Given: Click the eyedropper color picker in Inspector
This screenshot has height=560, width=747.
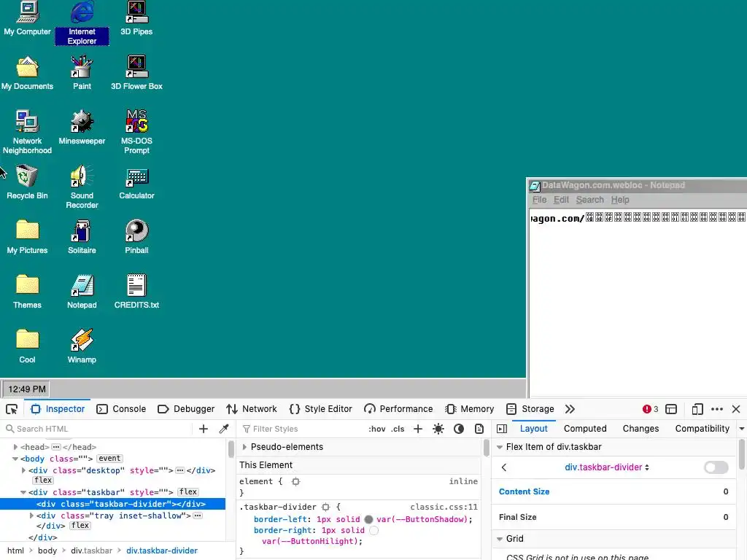Looking at the screenshot, I should (224, 429).
